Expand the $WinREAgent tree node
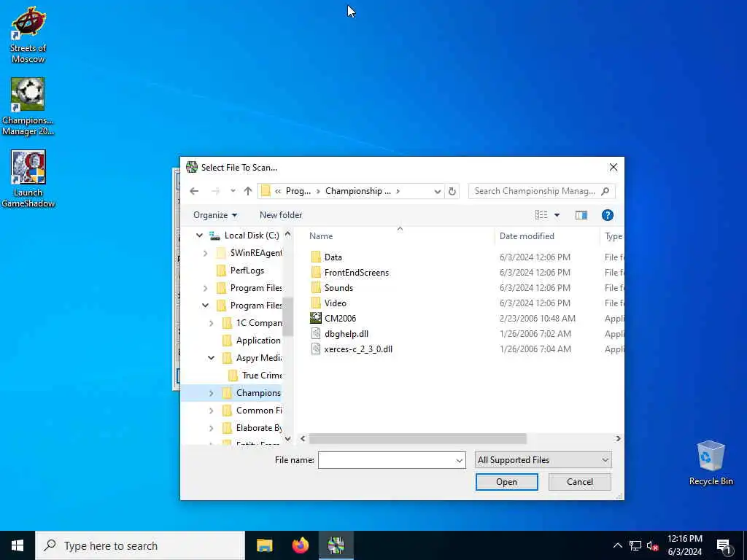 coord(205,253)
